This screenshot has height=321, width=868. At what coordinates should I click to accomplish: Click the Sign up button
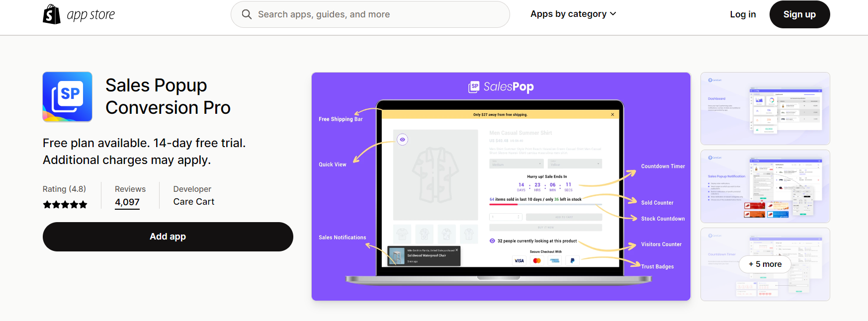click(799, 14)
